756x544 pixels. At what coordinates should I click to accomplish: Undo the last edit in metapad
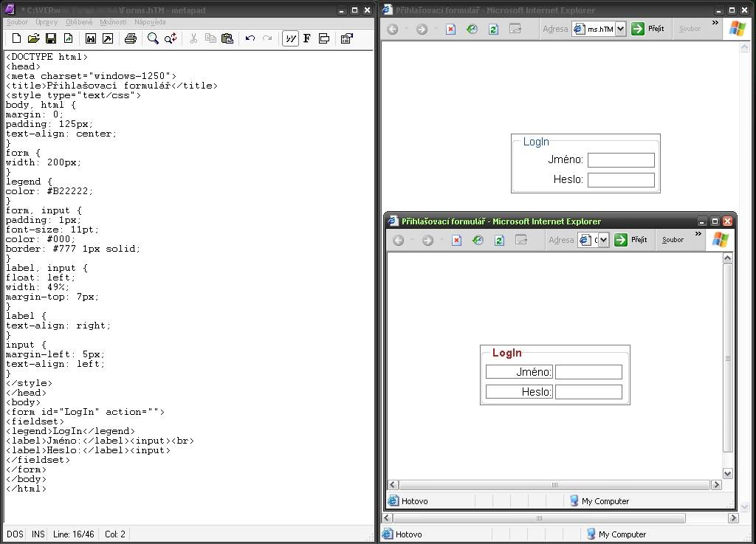coord(250,38)
